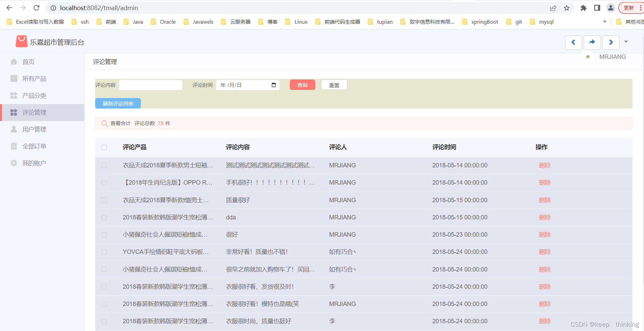
Task: Check the row with comment dda
Action: pyautogui.click(x=104, y=217)
